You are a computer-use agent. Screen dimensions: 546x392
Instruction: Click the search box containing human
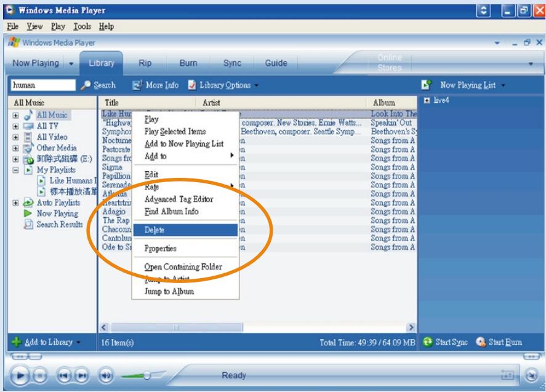[43, 85]
